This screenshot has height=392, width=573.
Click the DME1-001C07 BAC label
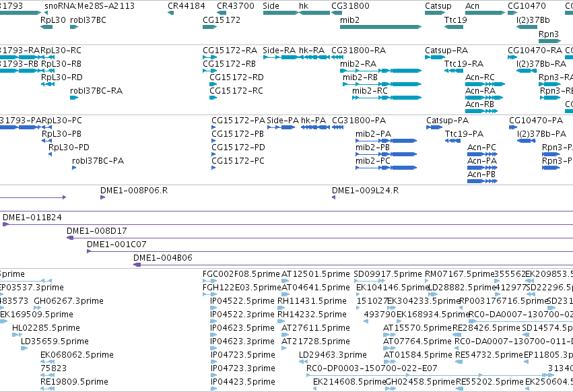[116, 244]
